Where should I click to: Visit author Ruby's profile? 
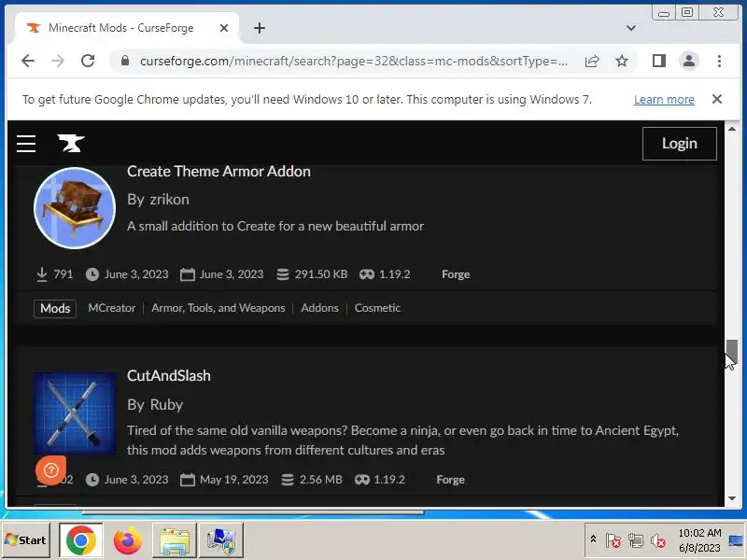(166, 404)
